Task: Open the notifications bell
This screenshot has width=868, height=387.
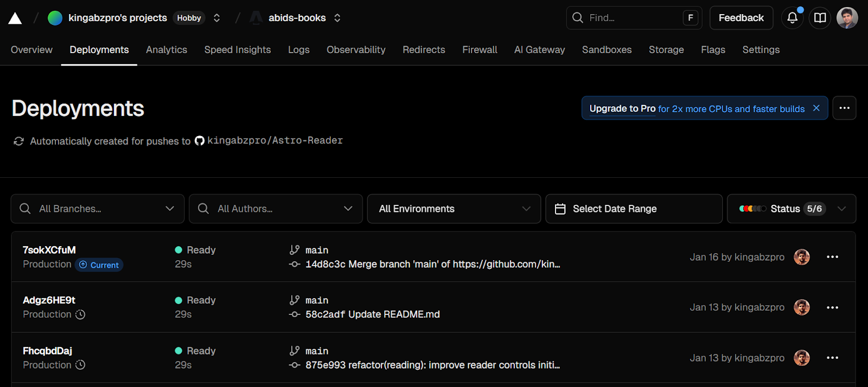Action: click(792, 18)
